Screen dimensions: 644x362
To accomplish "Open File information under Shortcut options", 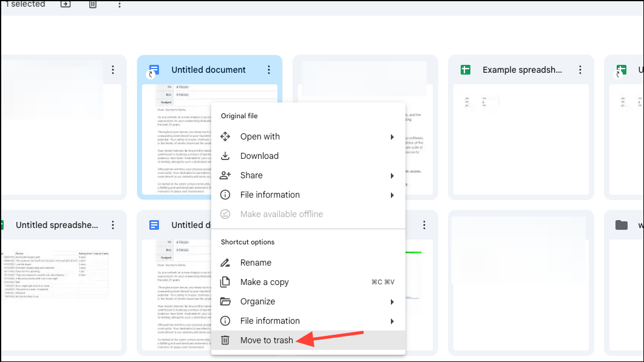I will pyautogui.click(x=308, y=321).
